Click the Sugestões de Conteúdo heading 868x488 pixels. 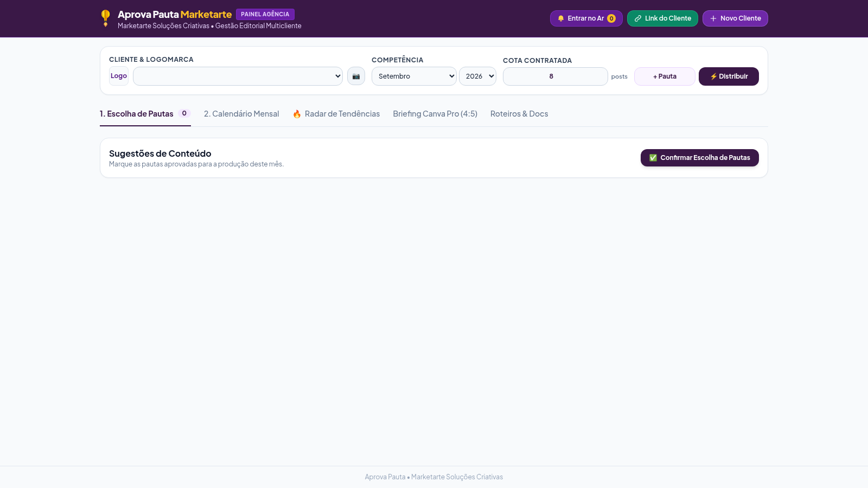pyautogui.click(x=160, y=153)
